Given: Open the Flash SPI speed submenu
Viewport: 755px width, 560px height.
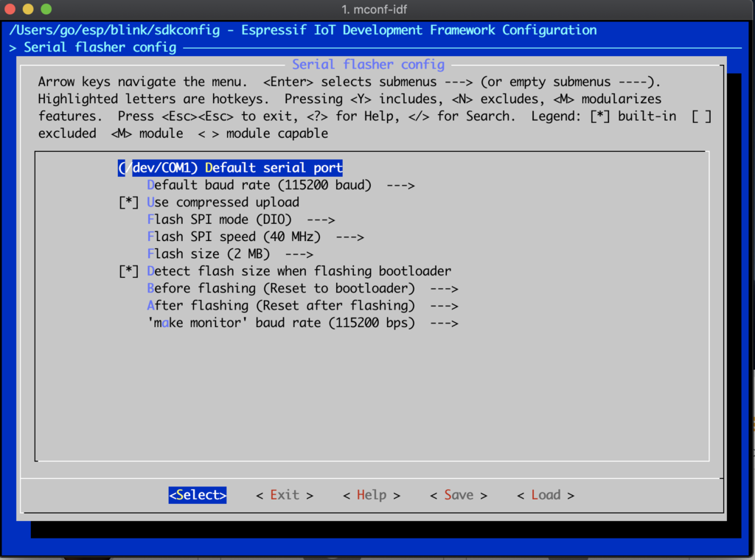Looking at the screenshot, I should pos(255,237).
